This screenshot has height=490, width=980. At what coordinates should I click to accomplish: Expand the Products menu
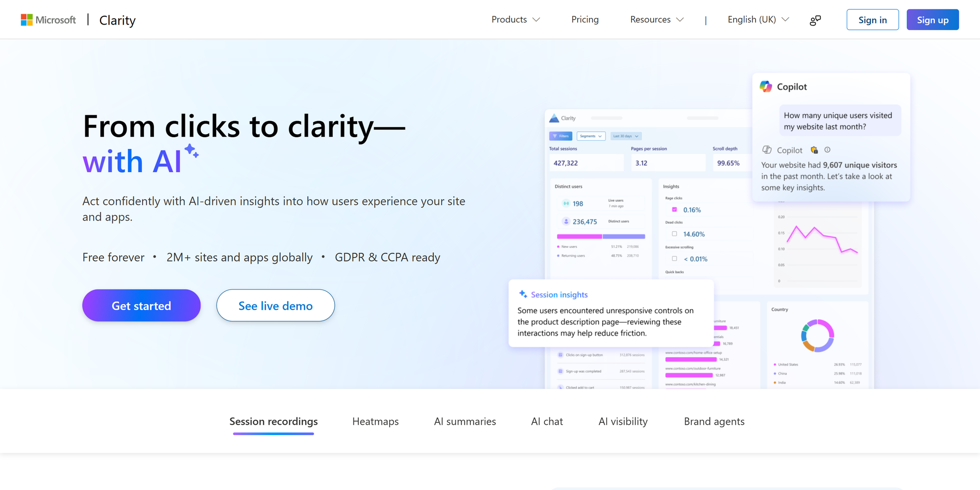(515, 20)
